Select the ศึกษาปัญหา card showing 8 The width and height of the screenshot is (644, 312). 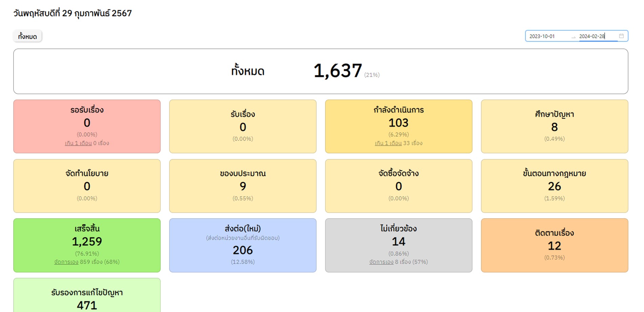click(555, 126)
